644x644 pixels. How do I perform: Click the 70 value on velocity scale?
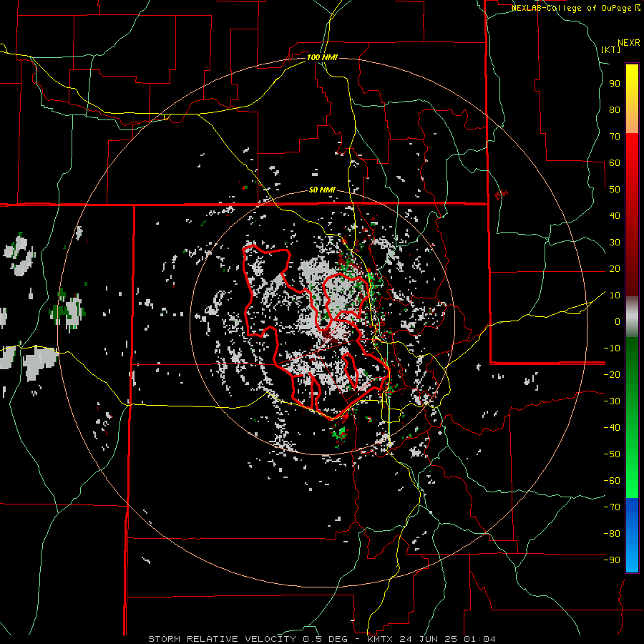click(x=615, y=137)
